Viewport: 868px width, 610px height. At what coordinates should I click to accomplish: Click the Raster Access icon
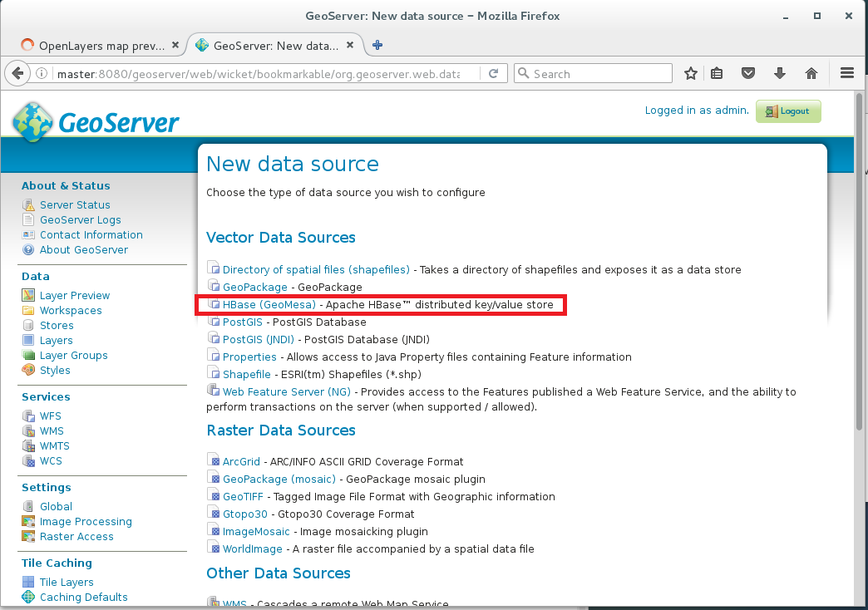pyautogui.click(x=28, y=536)
